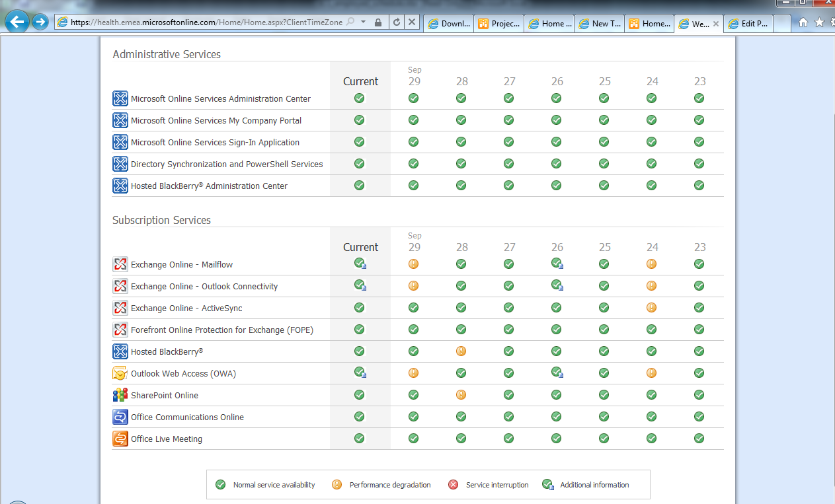Click the SharePoint Online service icon
This screenshot has height=504, width=835.
pyautogui.click(x=120, y=394)
